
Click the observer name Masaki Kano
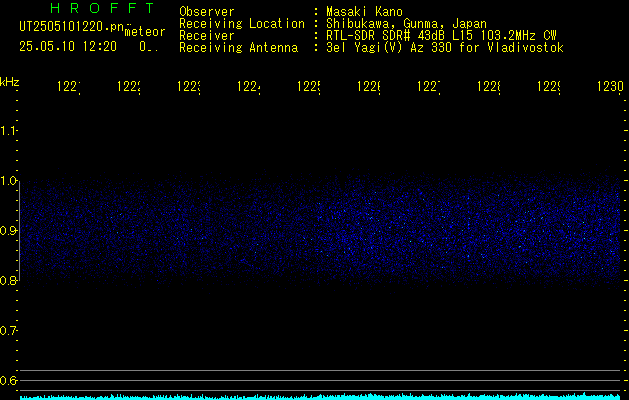[x=364, y=12]
